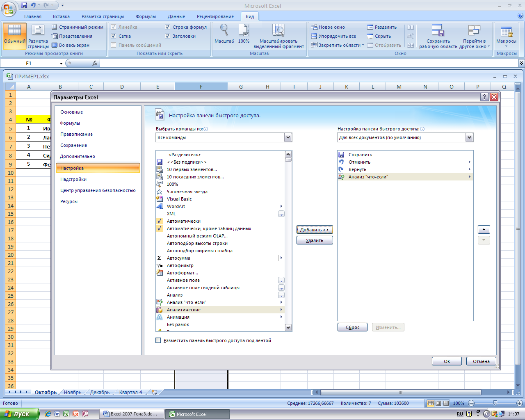Screen dimensions: 525x420
Task: Open the Главная ribbon tab
Action: (33, 16)
